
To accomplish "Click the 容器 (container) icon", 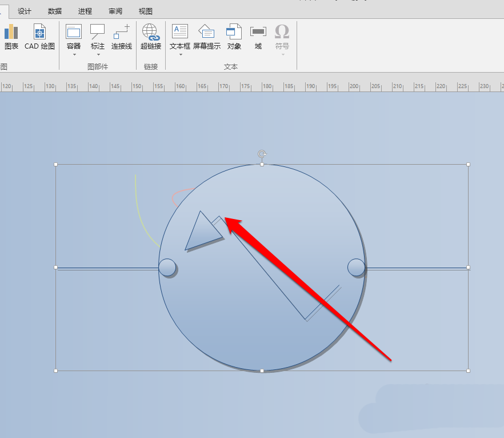I will point(73,33).
